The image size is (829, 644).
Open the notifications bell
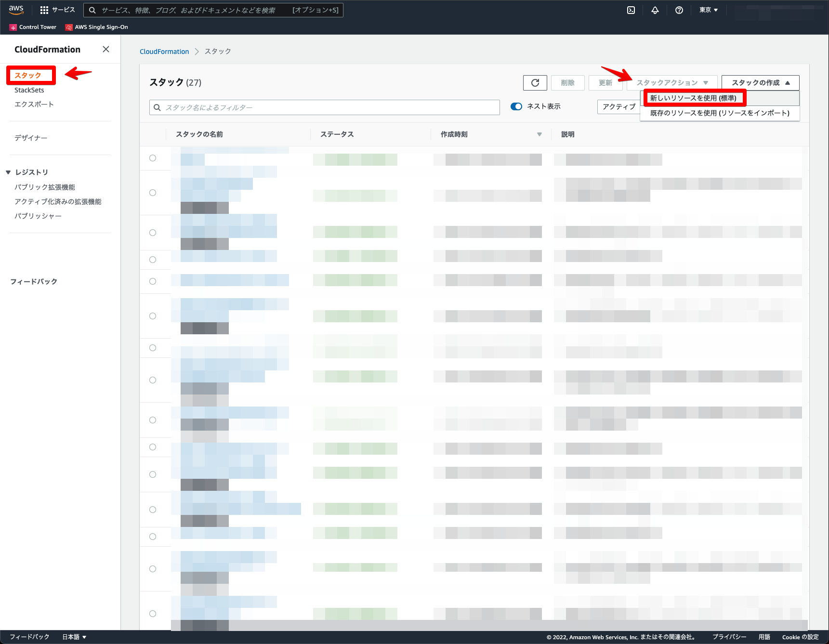coord(655,10)
